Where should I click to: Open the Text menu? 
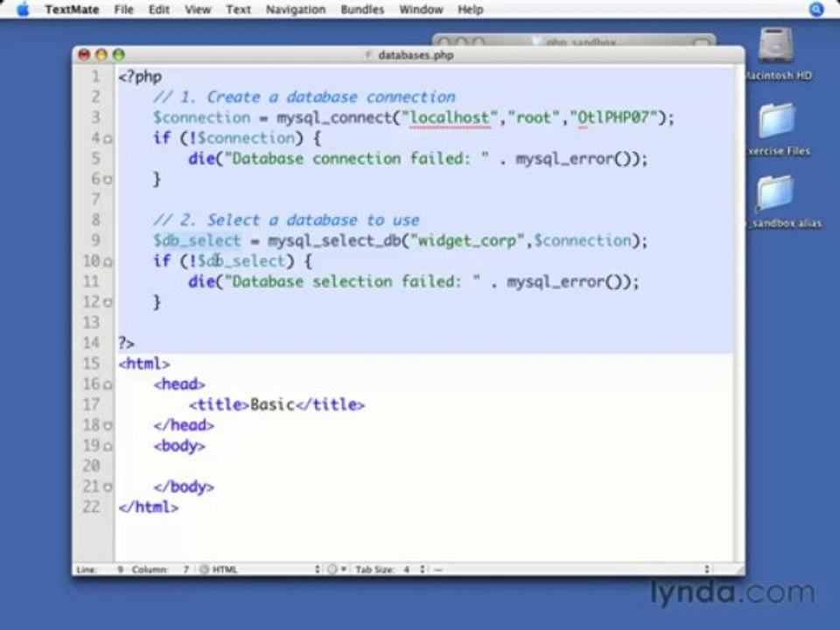(238, 9)
